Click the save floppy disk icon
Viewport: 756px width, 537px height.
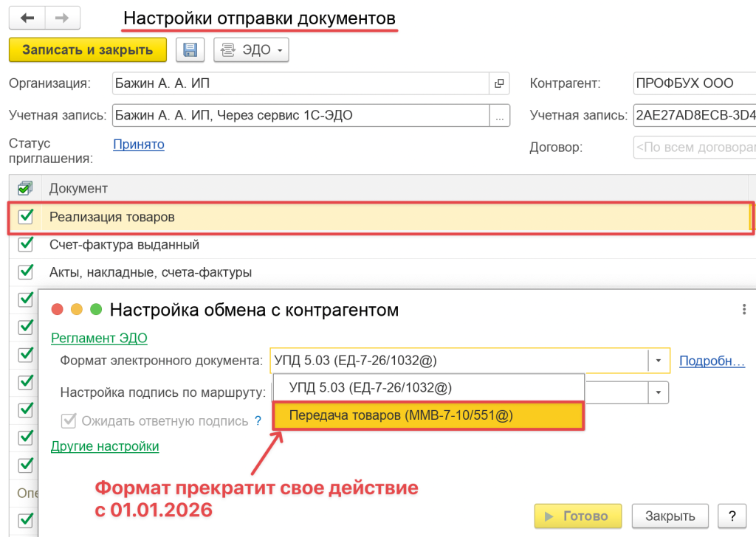tap(190, 50)
